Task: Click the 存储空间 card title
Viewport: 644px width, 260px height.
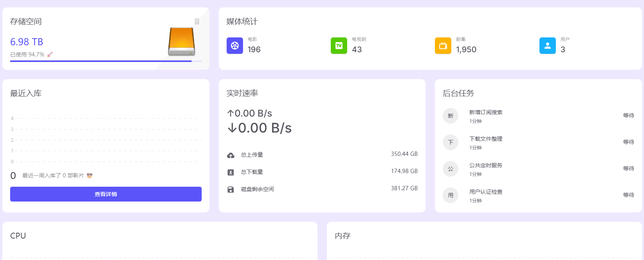Action: coord(26,21)
